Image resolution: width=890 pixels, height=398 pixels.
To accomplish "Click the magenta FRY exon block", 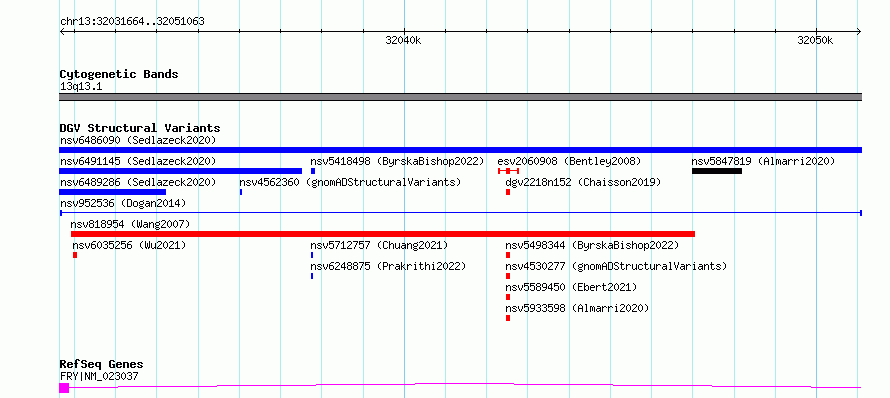I will pyautogui.click(x=64, y=388).
